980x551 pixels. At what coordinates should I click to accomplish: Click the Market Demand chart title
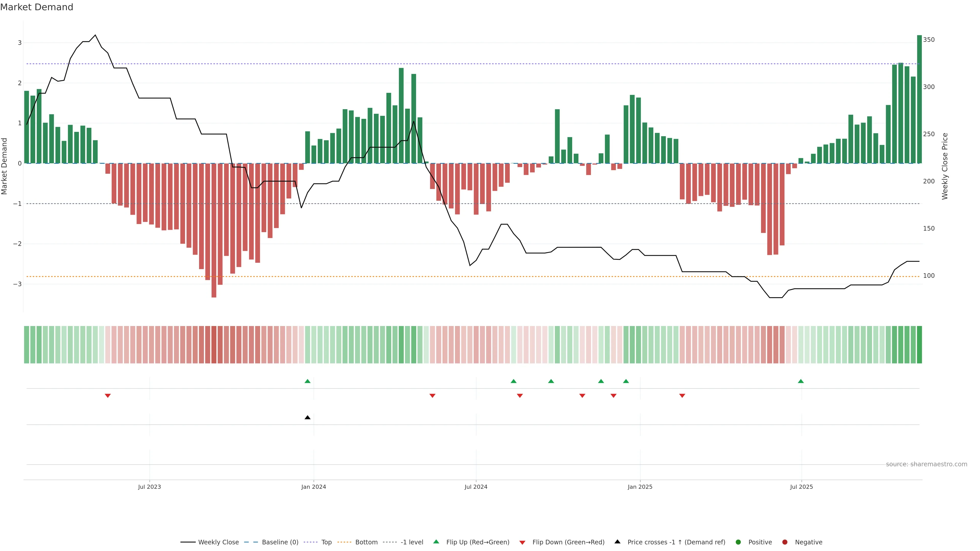36,7
